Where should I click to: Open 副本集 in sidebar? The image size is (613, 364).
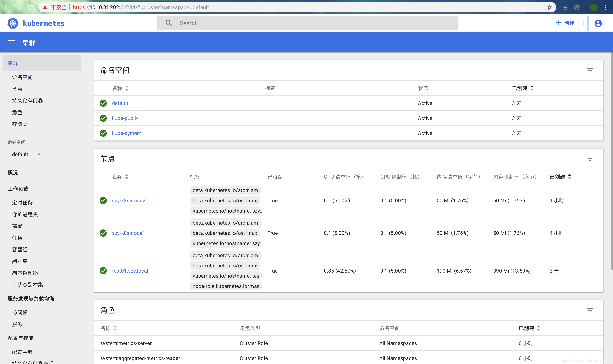(x=20, y=261)
